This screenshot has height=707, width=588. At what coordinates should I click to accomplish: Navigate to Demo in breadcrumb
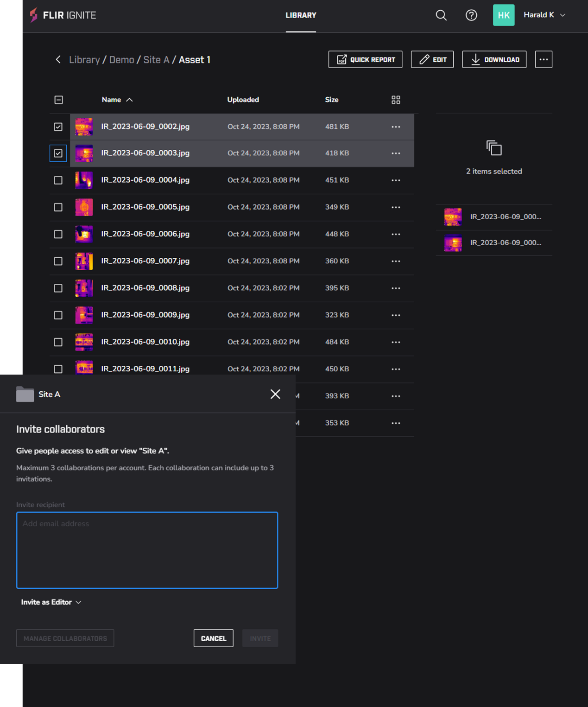pyautogui.click(x=121, y=60)
